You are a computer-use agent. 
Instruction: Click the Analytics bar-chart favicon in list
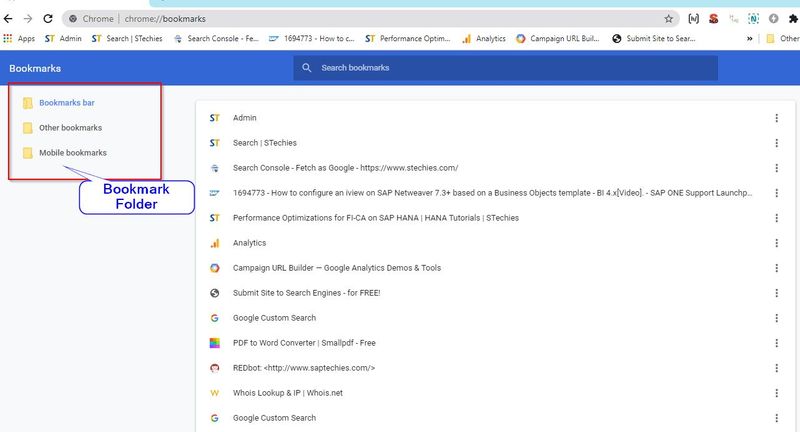tap(215, 243)
